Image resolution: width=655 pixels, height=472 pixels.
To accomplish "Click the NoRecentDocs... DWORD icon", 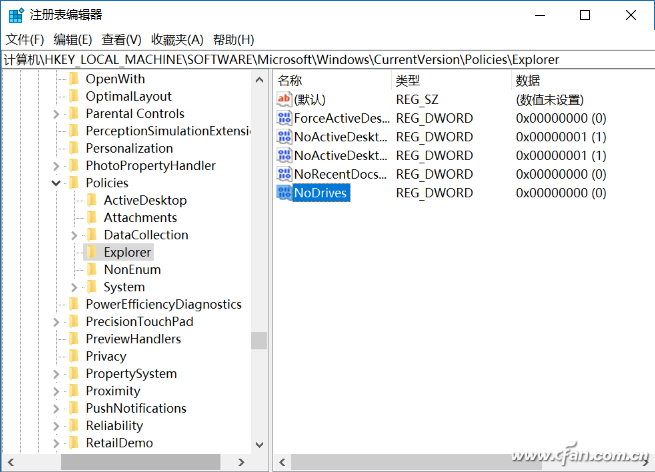I will pyautogui.click(x=284, y=174).
